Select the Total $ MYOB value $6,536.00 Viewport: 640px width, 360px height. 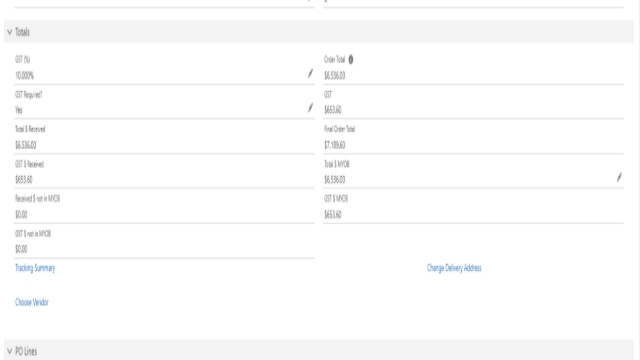(x=335, y=180)
